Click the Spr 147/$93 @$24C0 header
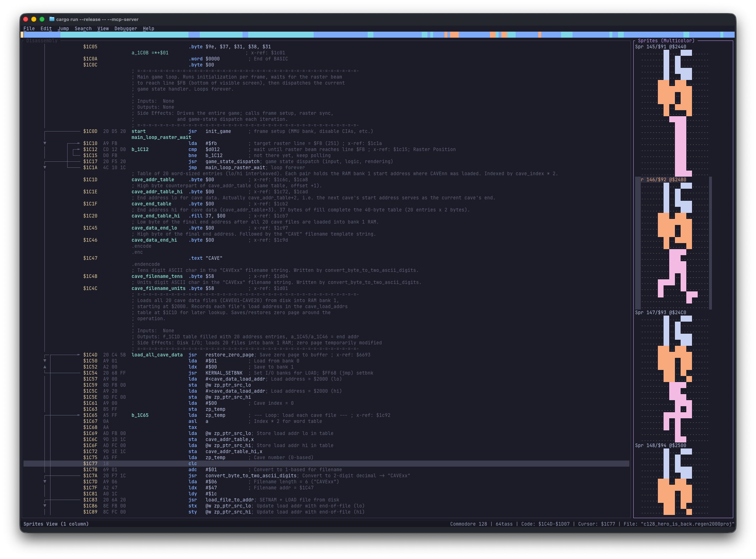The height and width of the screenshot is (559, 756). 660,312
